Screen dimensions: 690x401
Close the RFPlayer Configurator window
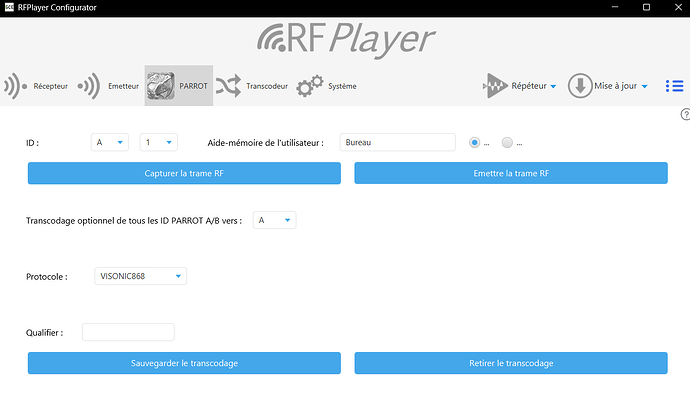click(x=678, y=7)
